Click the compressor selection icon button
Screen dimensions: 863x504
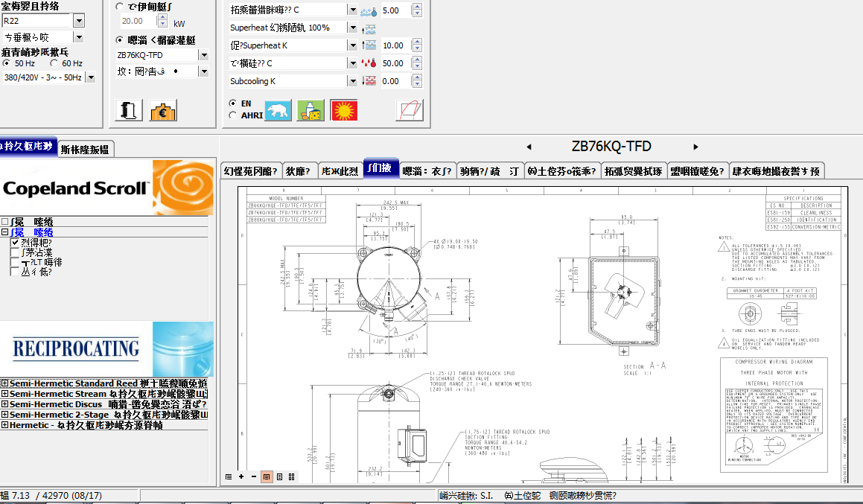point(129,111)
